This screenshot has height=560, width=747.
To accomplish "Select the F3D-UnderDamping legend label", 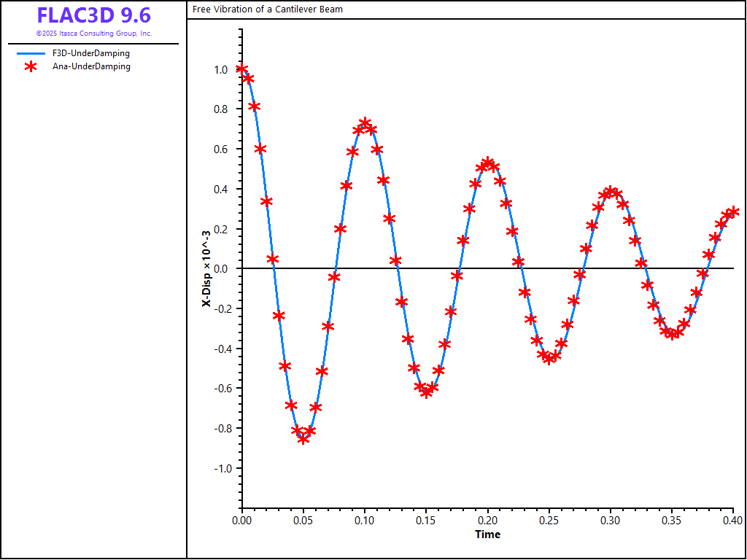I will [x=91, y=53].
